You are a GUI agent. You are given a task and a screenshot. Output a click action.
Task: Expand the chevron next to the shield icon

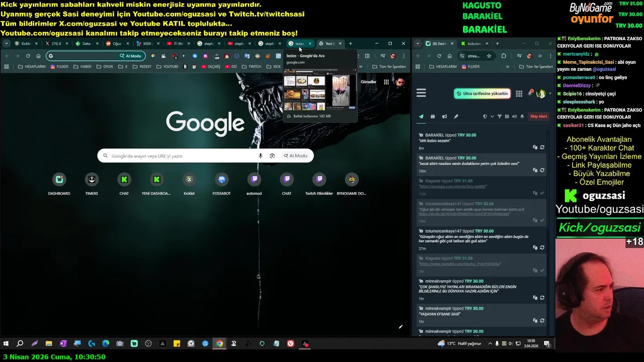492,117
